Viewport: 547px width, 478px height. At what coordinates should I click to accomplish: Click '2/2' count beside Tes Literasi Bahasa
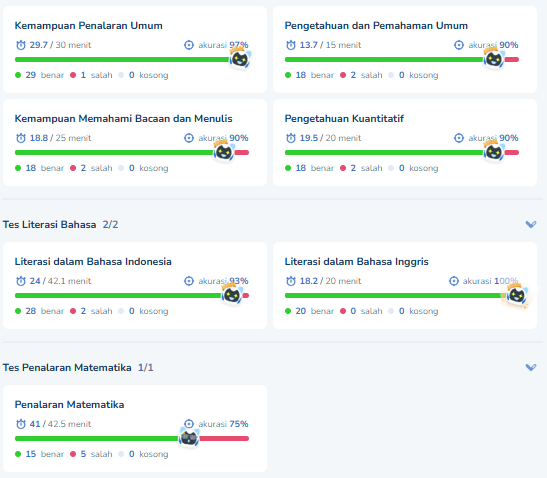(x=110, y=225)
